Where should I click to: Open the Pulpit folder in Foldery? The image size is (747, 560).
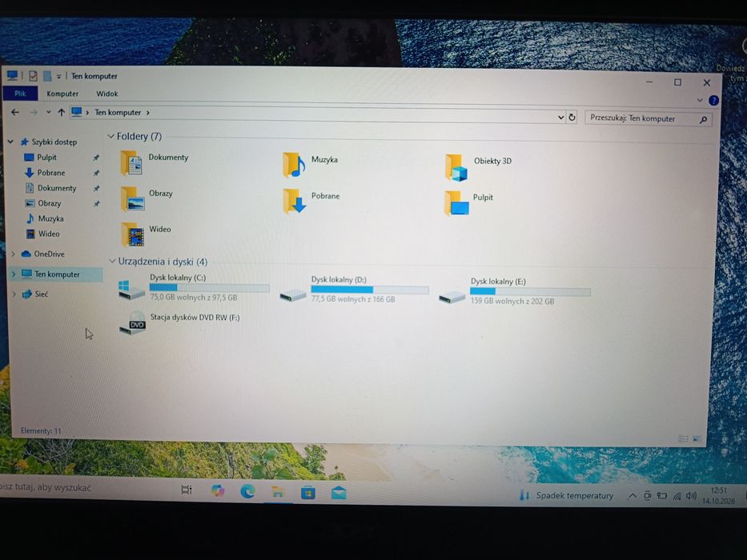457,203
